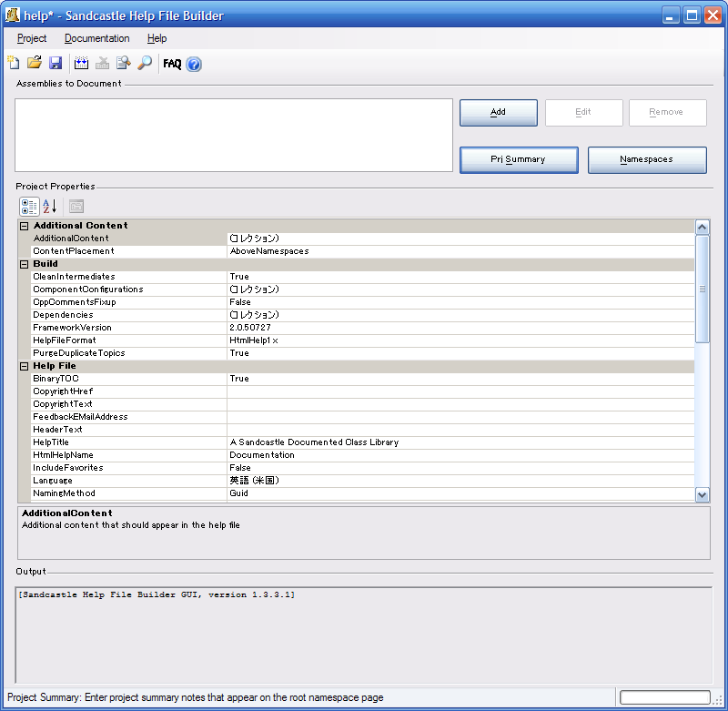Sort properties alphabetically with A-Z icon

point(50,206)
